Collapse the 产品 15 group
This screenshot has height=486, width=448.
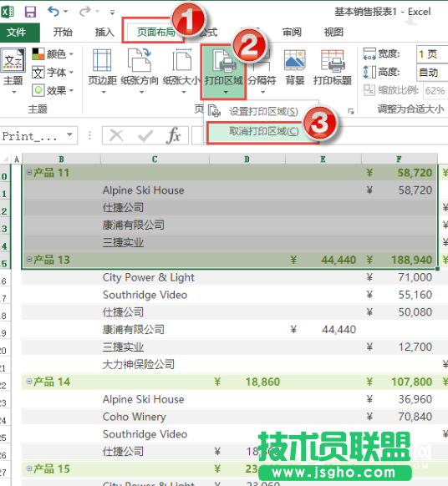(x=29, y=468)
